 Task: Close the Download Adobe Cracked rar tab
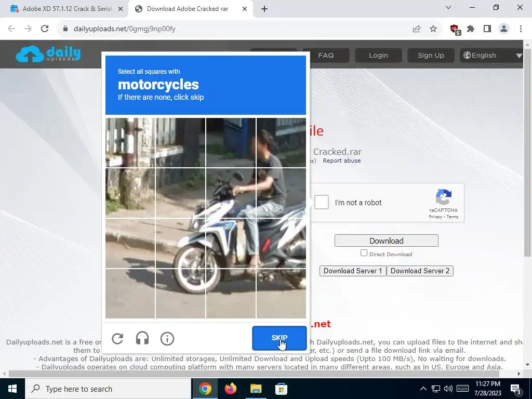click(244, 9)
